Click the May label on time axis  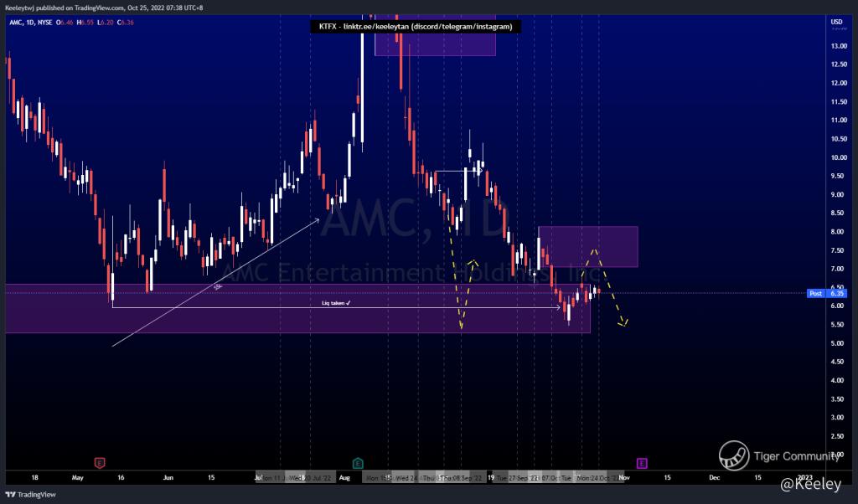77,477
